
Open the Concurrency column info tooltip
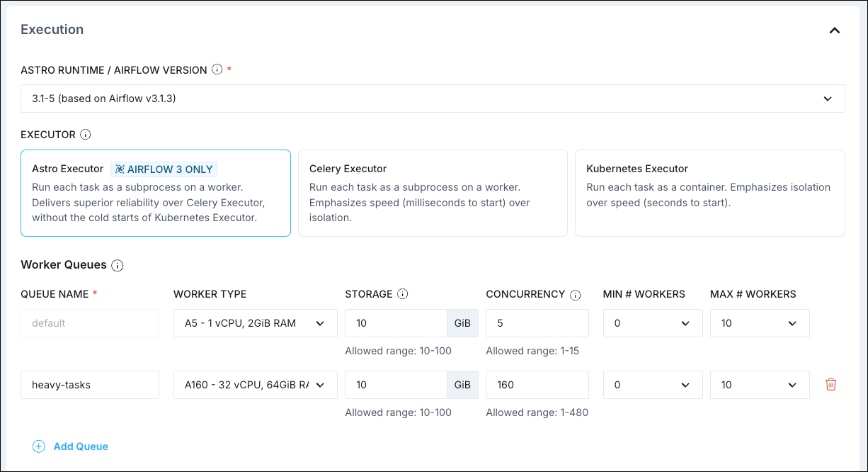pos(576,293)
